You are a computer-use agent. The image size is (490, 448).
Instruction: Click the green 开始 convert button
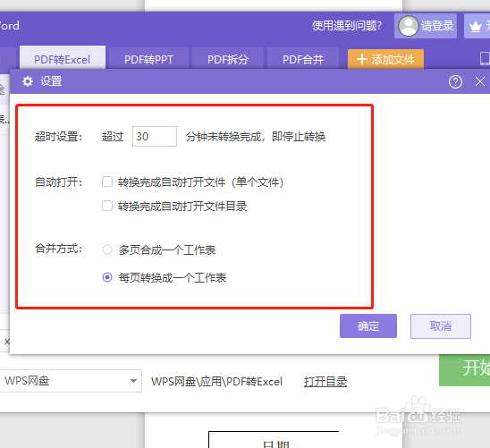pos(465,370)
